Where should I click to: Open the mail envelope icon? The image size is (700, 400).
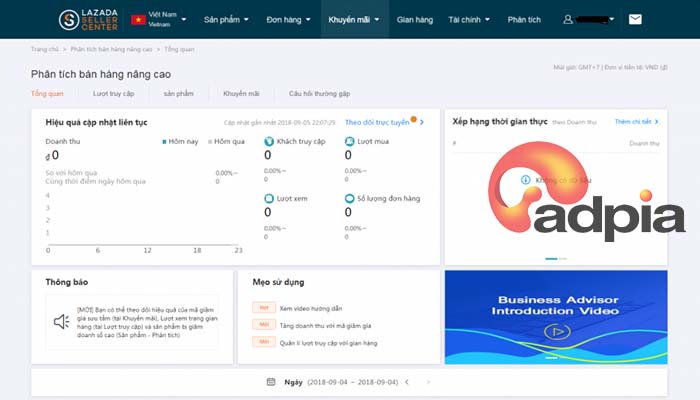(x=635, y=19)
